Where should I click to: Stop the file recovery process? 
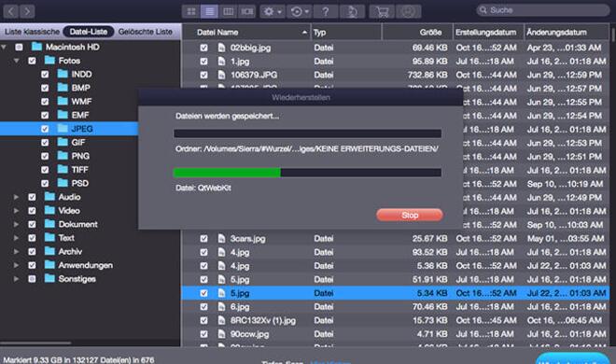click(x=410, y=215)
